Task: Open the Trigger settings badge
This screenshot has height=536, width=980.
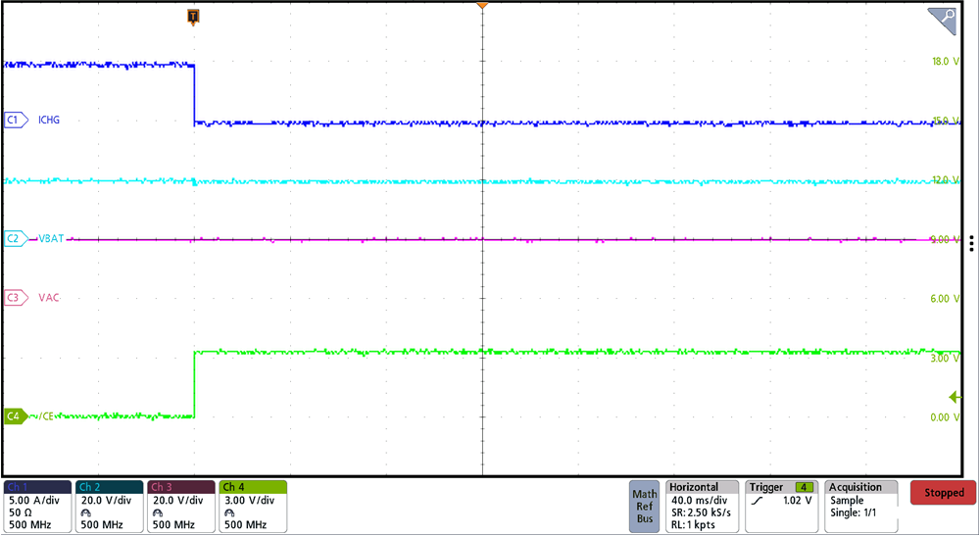Action: [782, 506]
